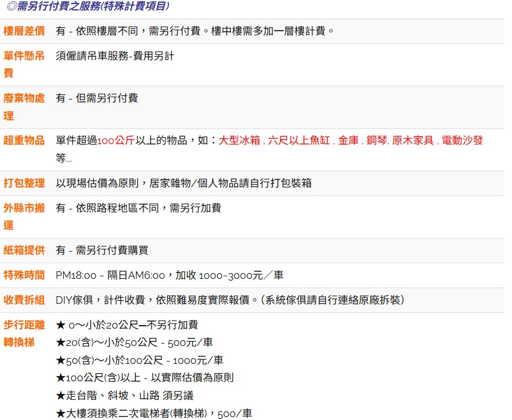Click the 紙箱提供 row label
This screenshot has width=512, height=420.
[x=24, y=250]
